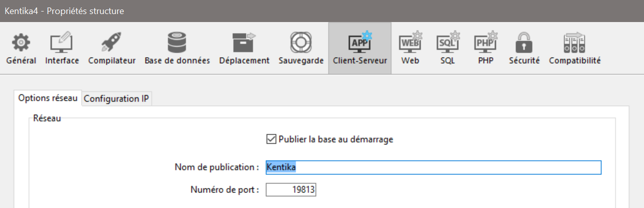This screenshot has width=644, height=208.
Task: Select the Interface monitor icon
Action: [x=62, y=43]
